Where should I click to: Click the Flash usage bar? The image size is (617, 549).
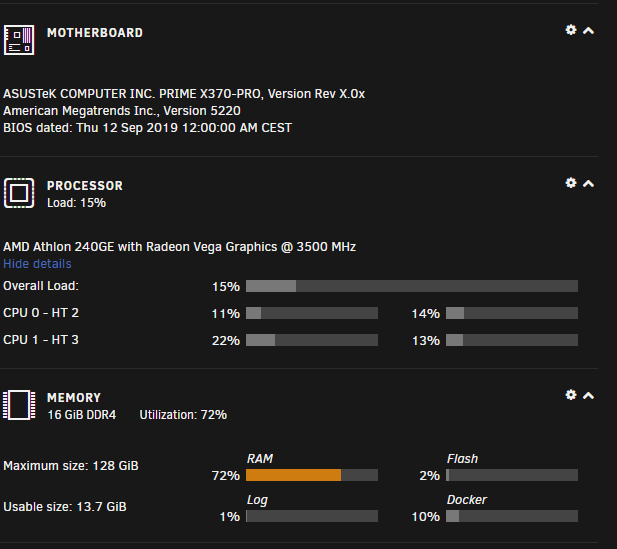point(512,475)
